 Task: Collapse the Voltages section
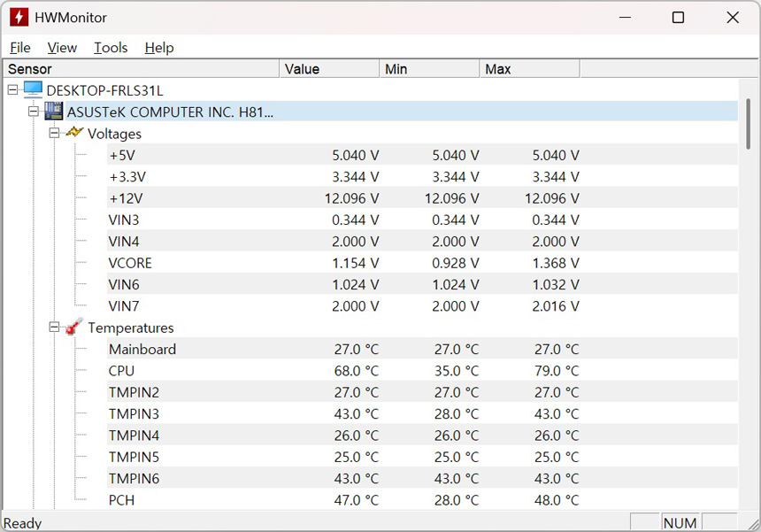coord(54,133)
